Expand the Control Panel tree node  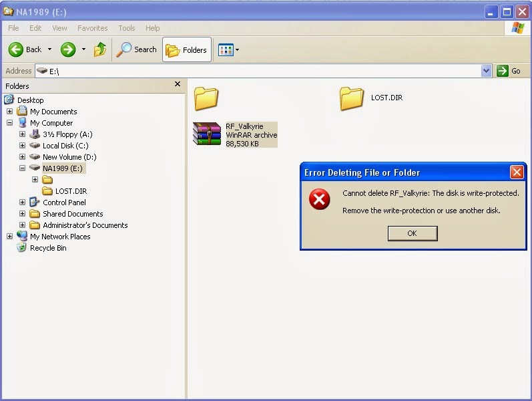[x=22, y=203]
